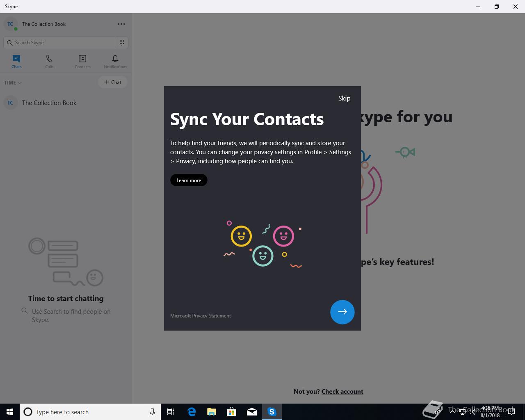
Task: Minimize the Skype window
Action: (478, 7)
